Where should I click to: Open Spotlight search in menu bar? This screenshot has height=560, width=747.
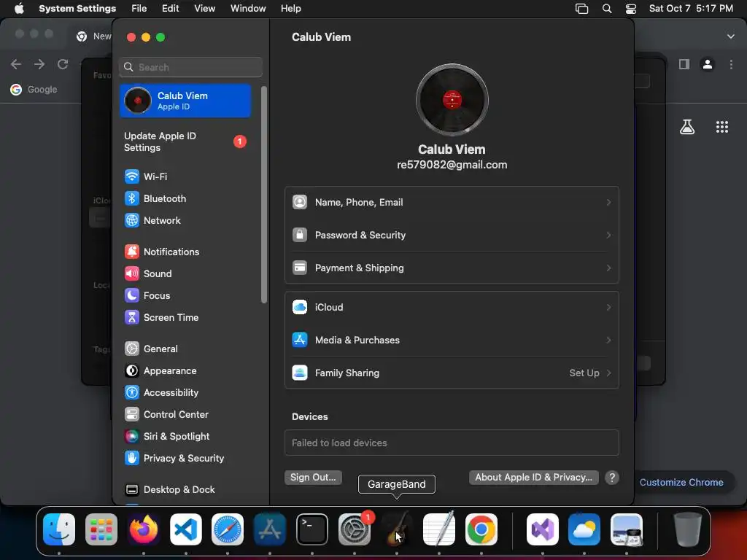pos(606,9)
